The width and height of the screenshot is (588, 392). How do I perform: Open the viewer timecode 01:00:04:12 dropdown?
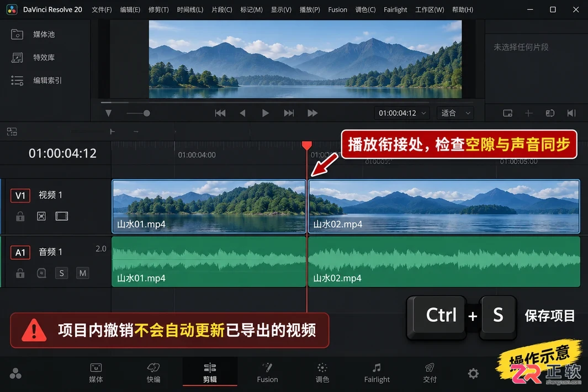coord(402,113)
